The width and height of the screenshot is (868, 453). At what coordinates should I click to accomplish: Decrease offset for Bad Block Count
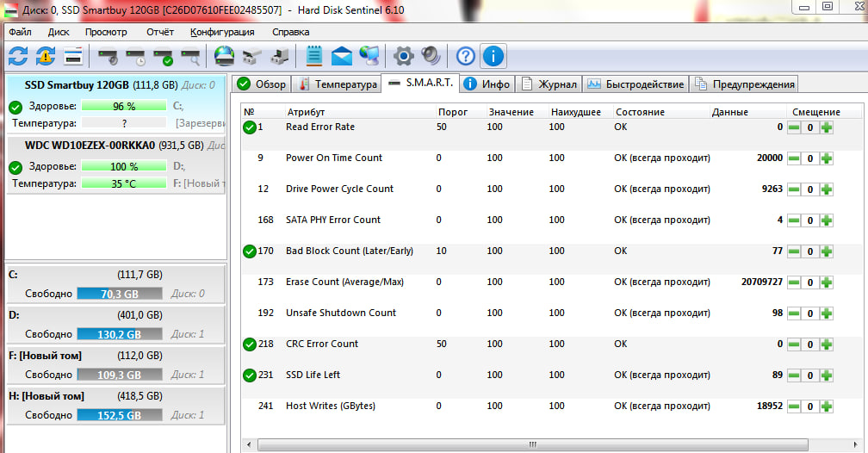point(794,251)
